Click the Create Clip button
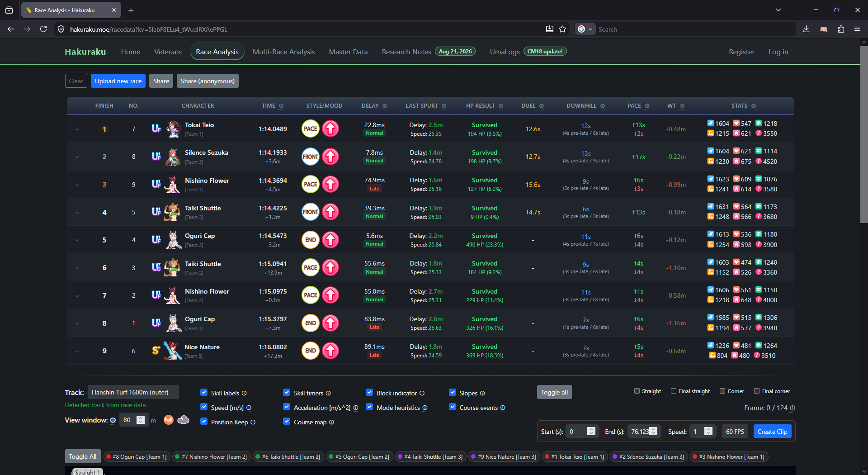Screen dimensions: 868x475 pyautogui.click(x=773, y=432)
